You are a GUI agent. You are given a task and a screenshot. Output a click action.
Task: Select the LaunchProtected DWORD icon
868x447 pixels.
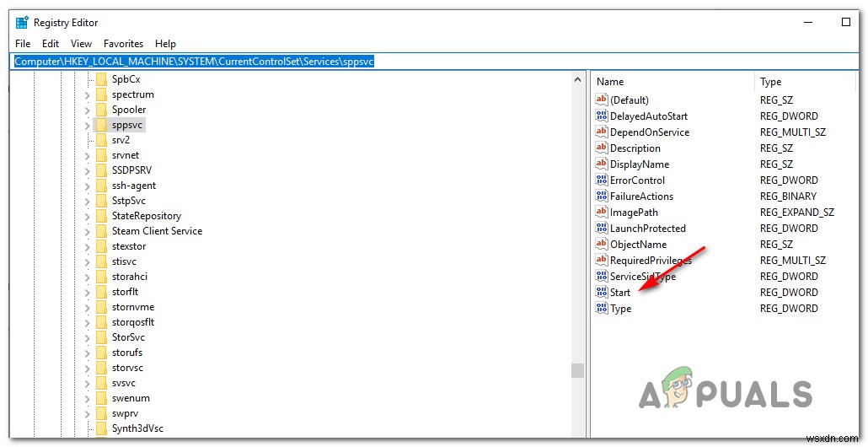pos(601,229)
